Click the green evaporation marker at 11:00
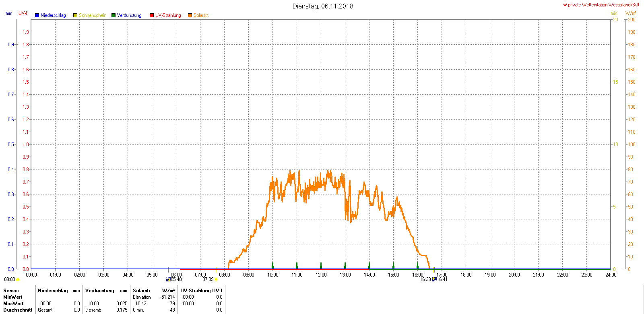The width and height of the screenshot is (644, 314). tap(297, 265)
